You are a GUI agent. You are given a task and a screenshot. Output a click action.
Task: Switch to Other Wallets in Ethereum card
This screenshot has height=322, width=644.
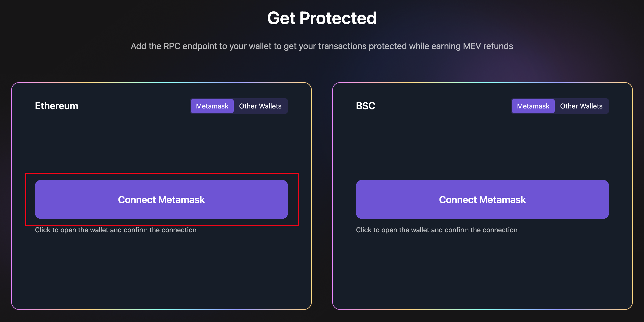260,106
